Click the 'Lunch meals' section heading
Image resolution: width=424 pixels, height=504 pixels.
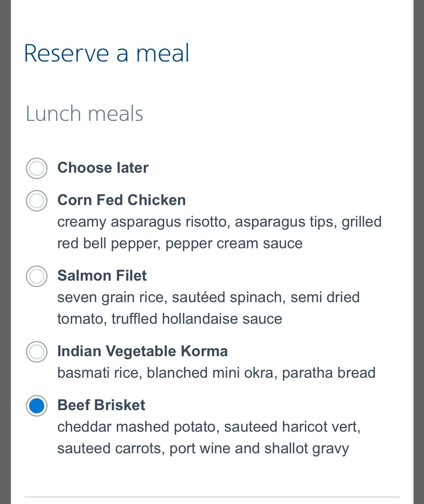(x=85, y=114)
